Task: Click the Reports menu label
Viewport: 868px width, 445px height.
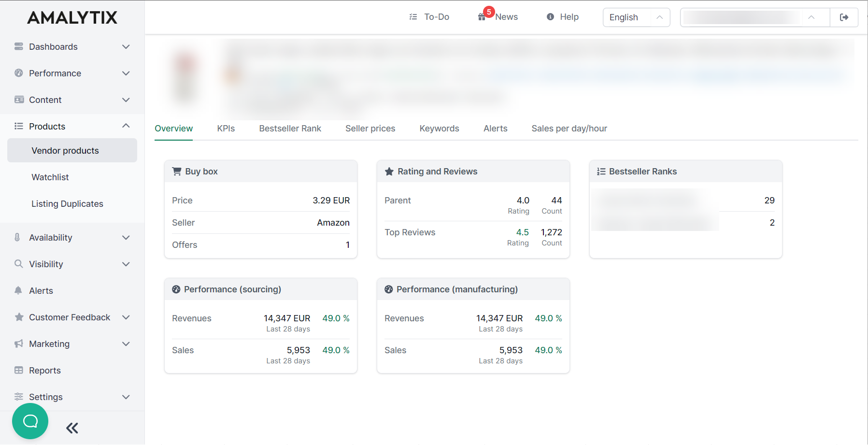Action: tap(45, 371)
